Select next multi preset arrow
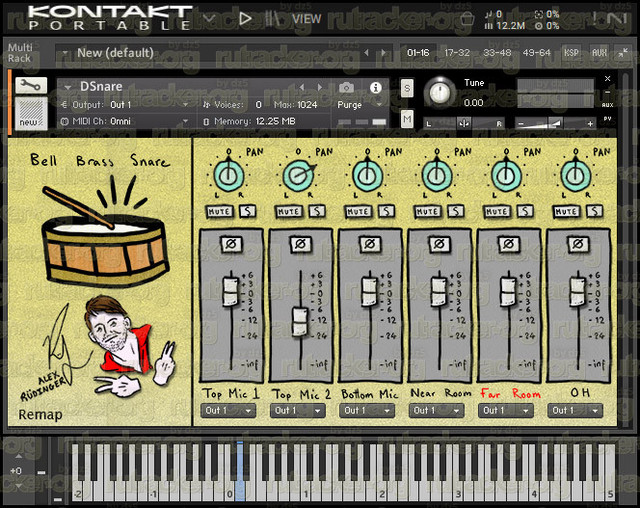This screenshot has width=640, height=508. [x=383, y=53]
